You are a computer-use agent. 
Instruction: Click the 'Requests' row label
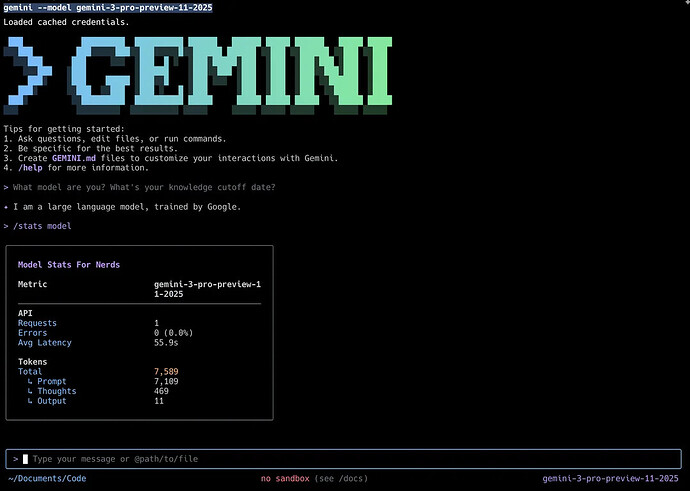(x=37, y=323)
